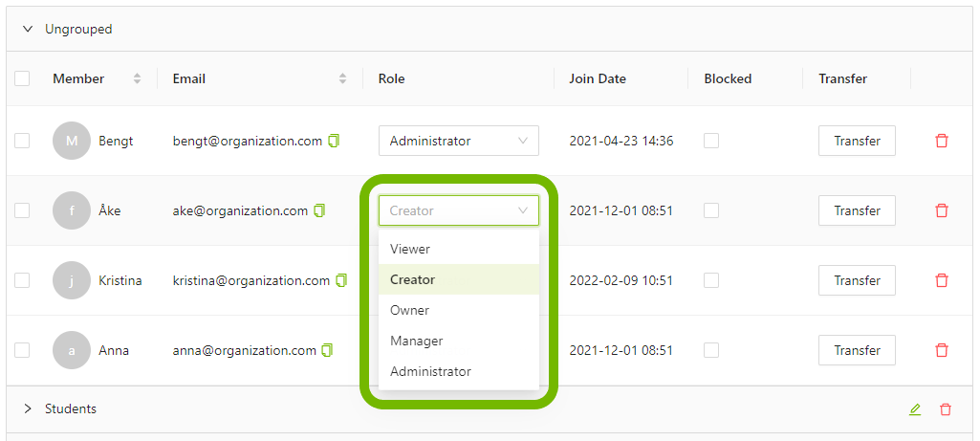
Task: Tick the select-all members checkbox
Action: click(x=22, y=78)
